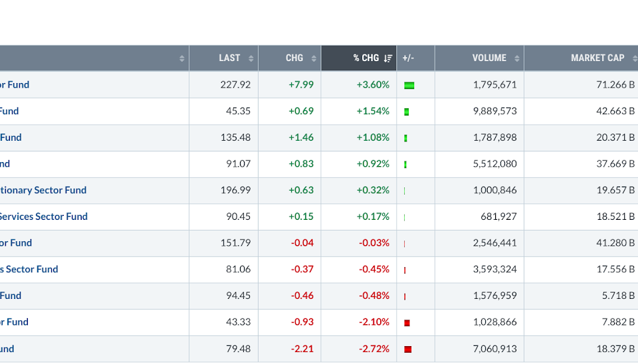Open the fund link in the 227.92 row
The height and width of the screenshot is (364, 638).
tap(15, 84)
